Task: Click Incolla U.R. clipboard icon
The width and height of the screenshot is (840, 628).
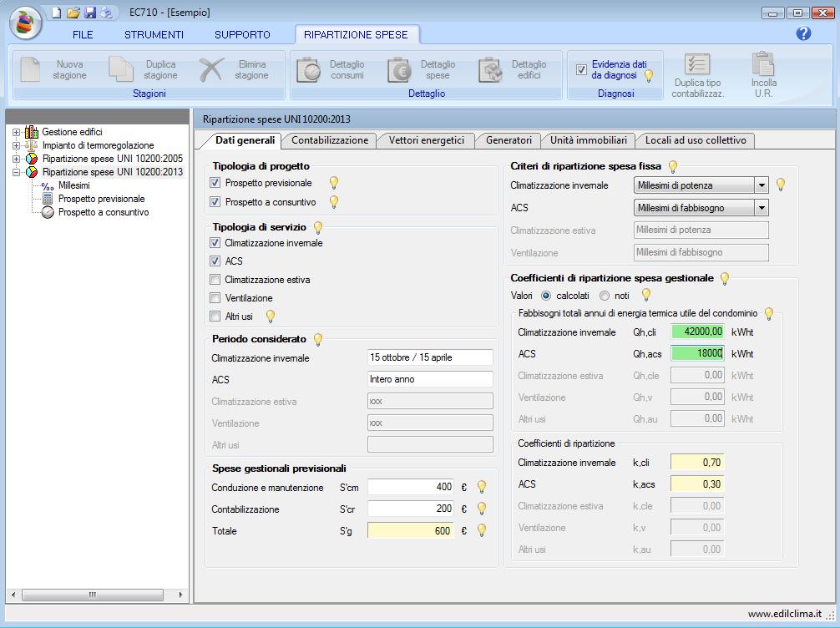Action: pos(763,63)
